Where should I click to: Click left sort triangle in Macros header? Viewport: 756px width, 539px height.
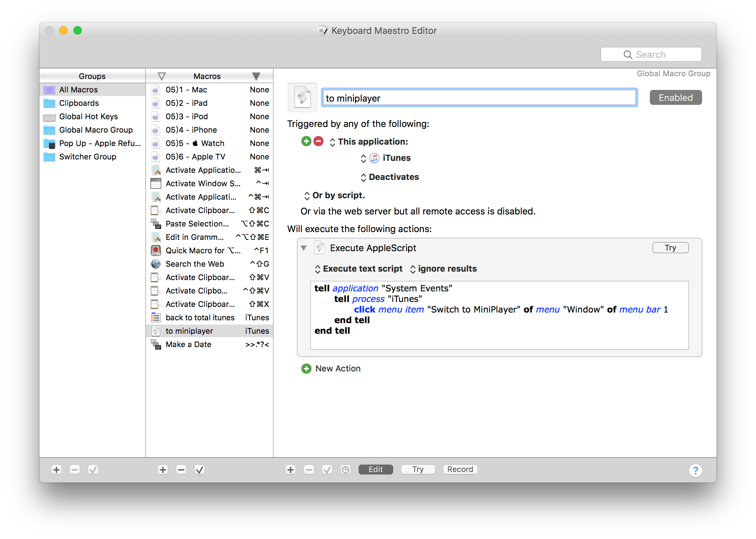162,76
